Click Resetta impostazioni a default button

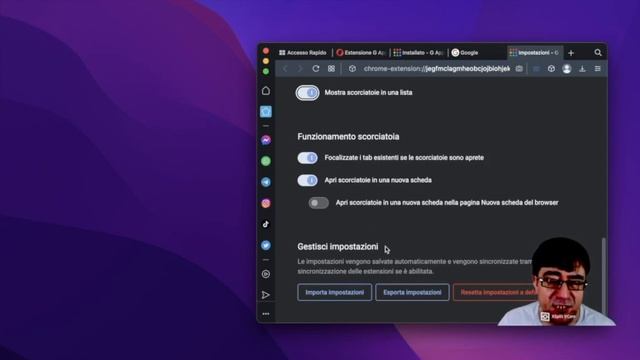(495, 292)
